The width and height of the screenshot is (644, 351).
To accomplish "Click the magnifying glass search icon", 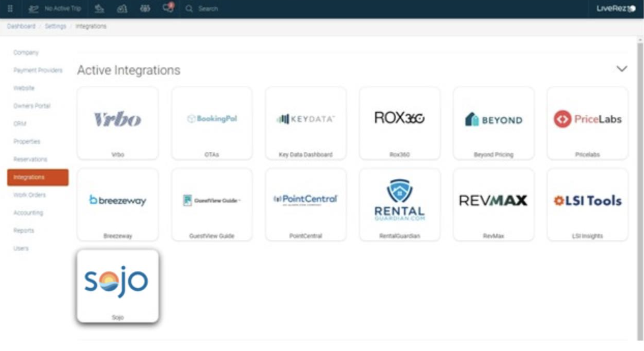I will pos(189,9).
